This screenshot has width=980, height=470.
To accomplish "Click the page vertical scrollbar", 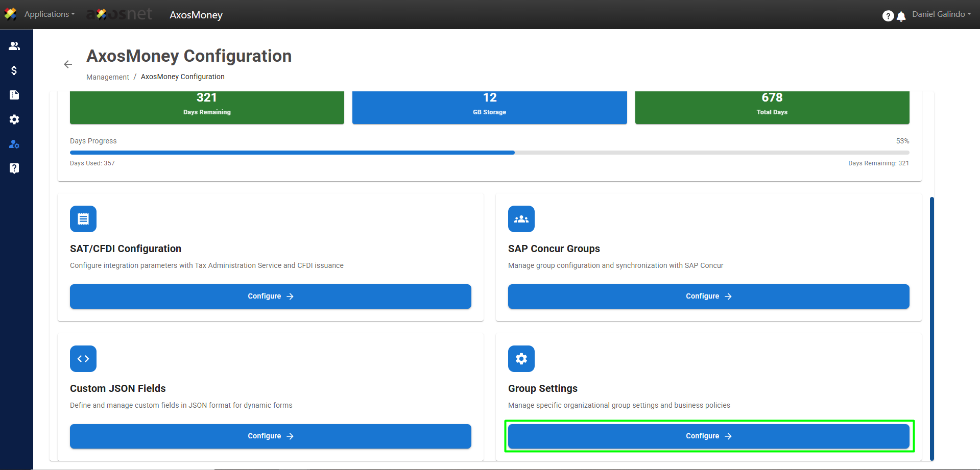I will coord(931,327).
